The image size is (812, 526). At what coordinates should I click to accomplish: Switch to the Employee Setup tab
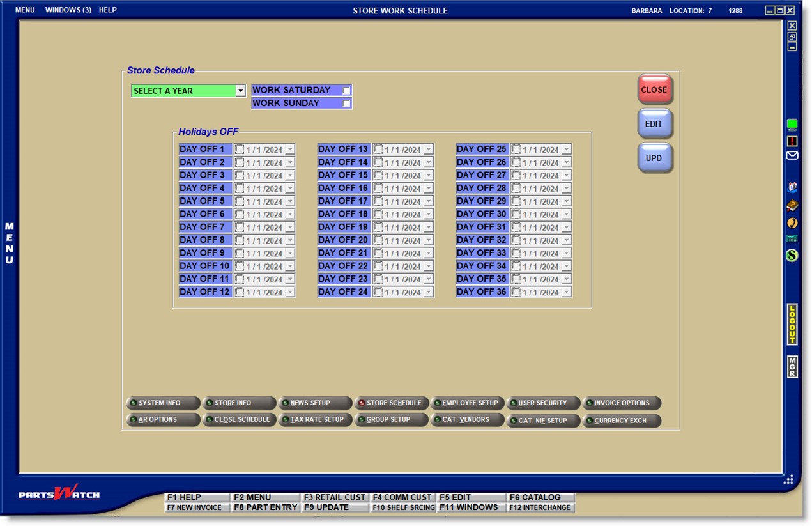pos(468,403)
